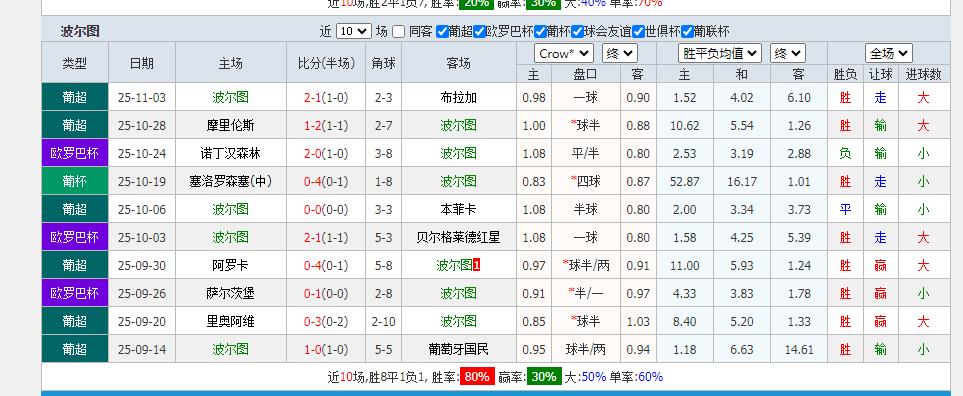Image resolution: width=963 pixels, height=396 pixels.
Task: Open the 里奥阿维 team link
Action: click(230, 321)
